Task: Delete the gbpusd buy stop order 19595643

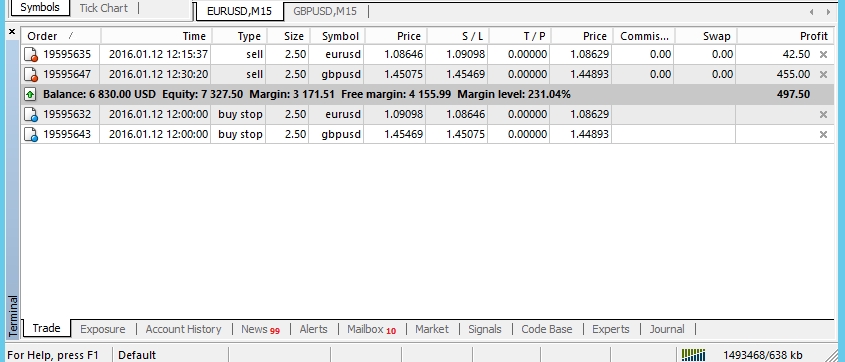Action: 823,134
